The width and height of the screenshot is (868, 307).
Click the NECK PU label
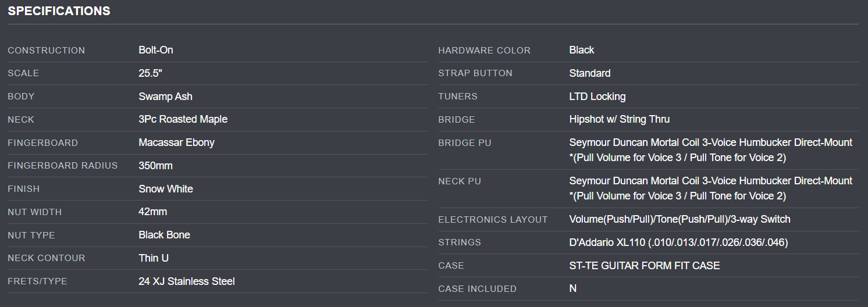(460, 181)
